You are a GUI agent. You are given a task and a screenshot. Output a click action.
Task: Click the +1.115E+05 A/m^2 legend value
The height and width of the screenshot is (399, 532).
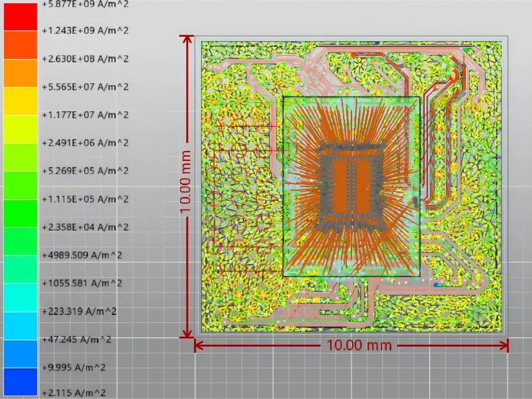click(x=85, y=199)
